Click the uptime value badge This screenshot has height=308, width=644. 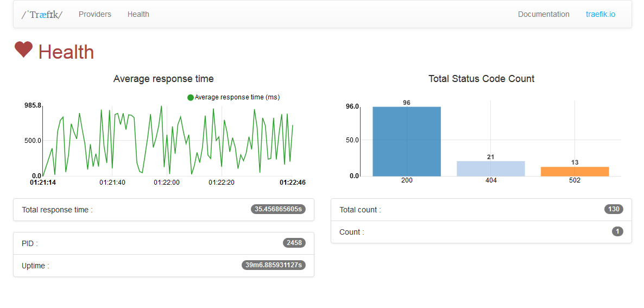point(274,265)
